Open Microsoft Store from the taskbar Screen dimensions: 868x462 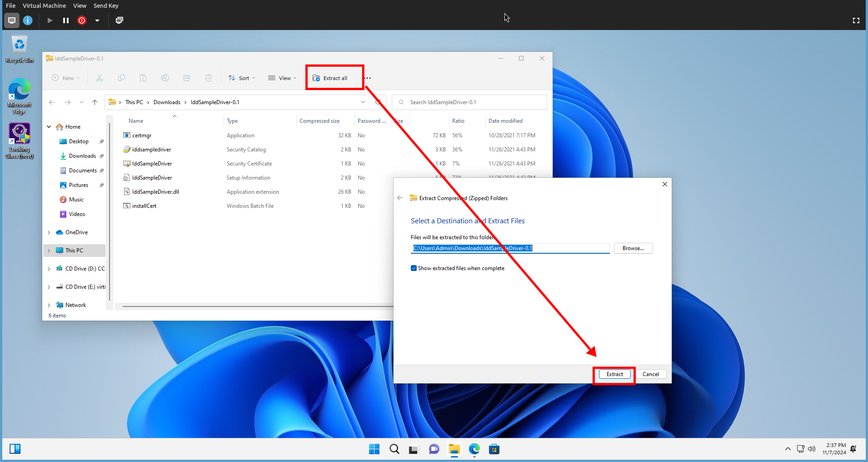494,449
